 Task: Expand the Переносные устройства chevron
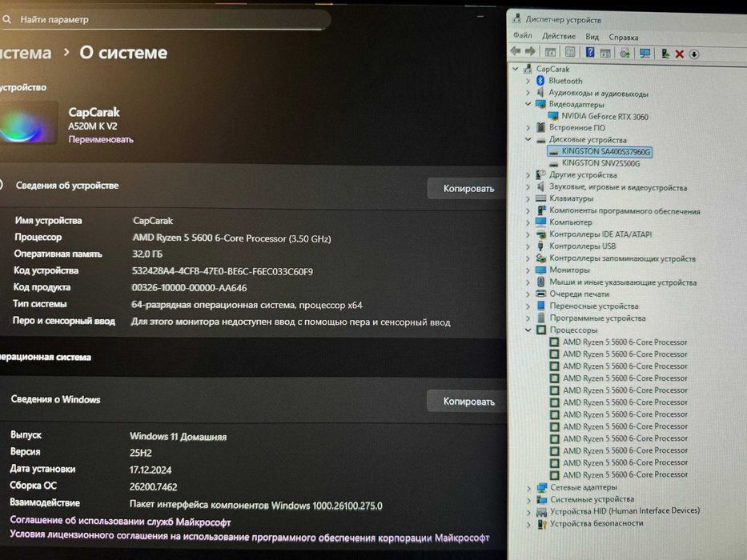[x=528, y=306]
